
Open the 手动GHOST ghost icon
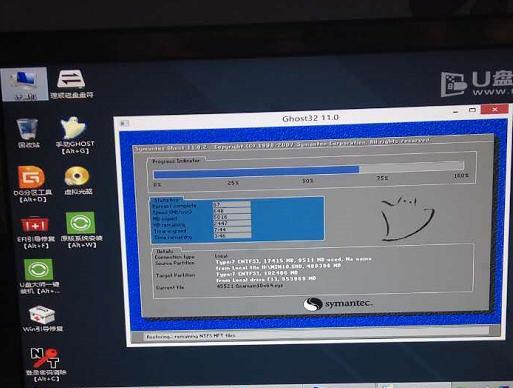(74, 135)
